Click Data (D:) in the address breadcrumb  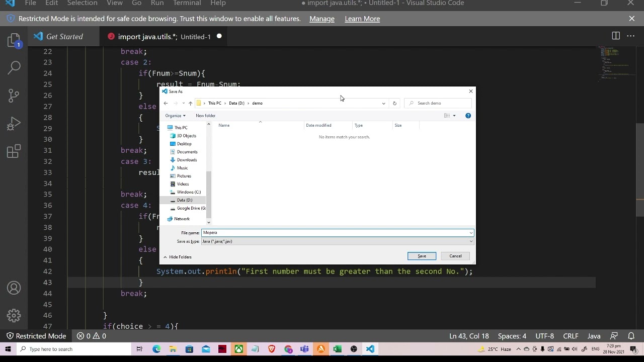236,103
